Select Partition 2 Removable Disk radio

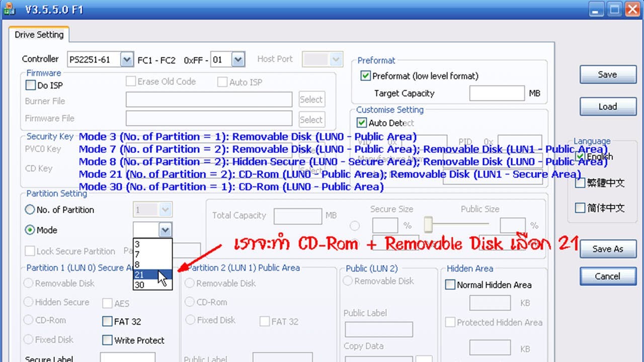point(190,283)
